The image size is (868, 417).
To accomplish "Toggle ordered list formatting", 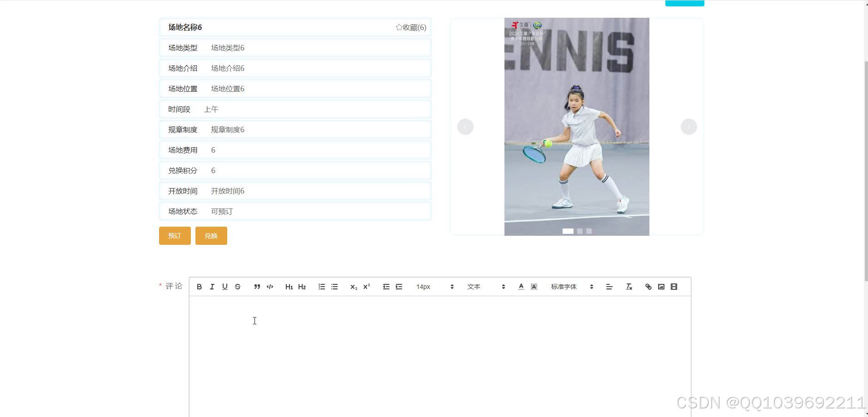I will 322,287.
